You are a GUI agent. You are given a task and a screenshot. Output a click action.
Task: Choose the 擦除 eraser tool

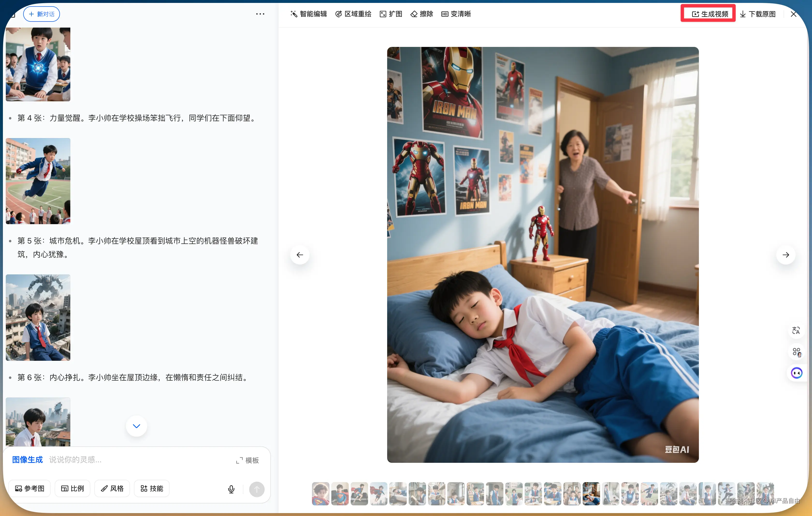421,14
